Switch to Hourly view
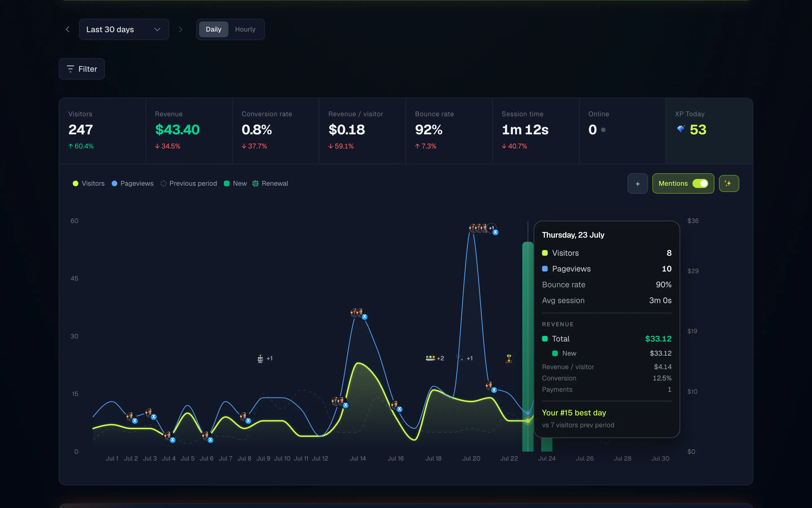The image size is (812, 508). [245, 30]
